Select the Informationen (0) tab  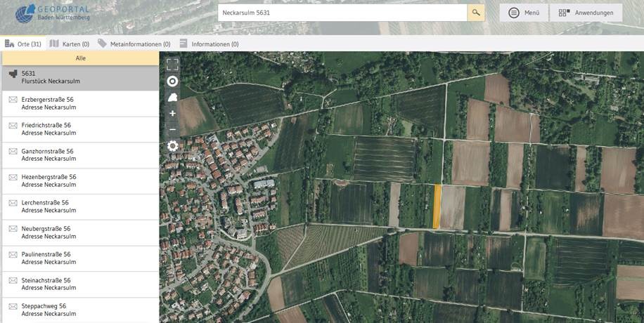209,44
